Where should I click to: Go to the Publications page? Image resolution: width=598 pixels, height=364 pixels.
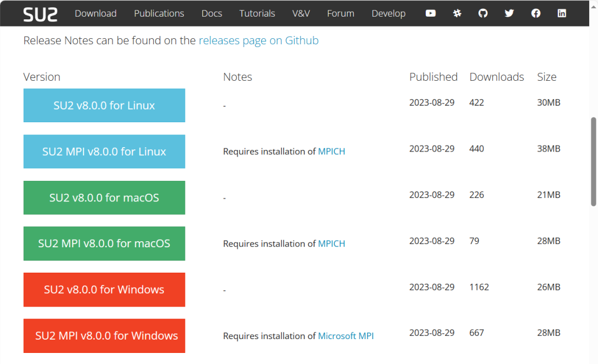pyautogui.click(x=159, y=13)
